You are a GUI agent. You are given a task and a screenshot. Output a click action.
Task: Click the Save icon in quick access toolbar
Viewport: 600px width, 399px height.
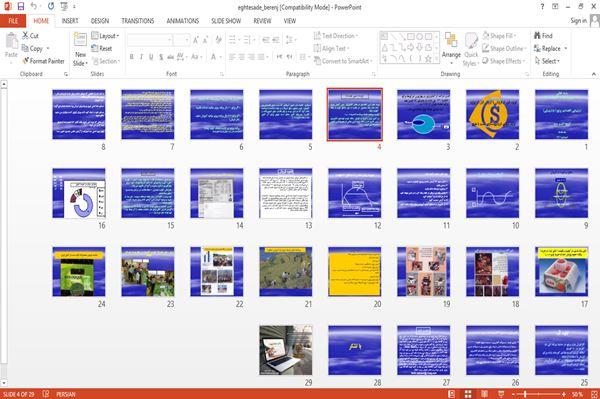pyautogui.click(x=21, y=7)
